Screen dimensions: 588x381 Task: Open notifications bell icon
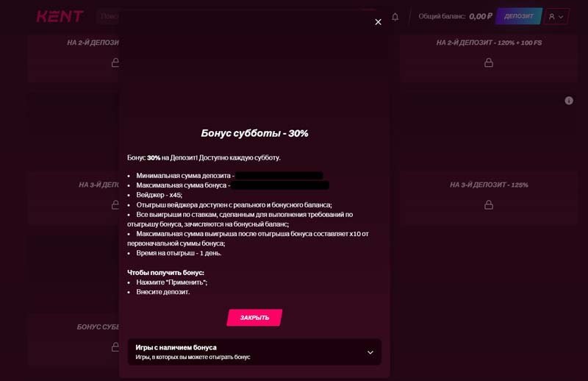(395, 16)
